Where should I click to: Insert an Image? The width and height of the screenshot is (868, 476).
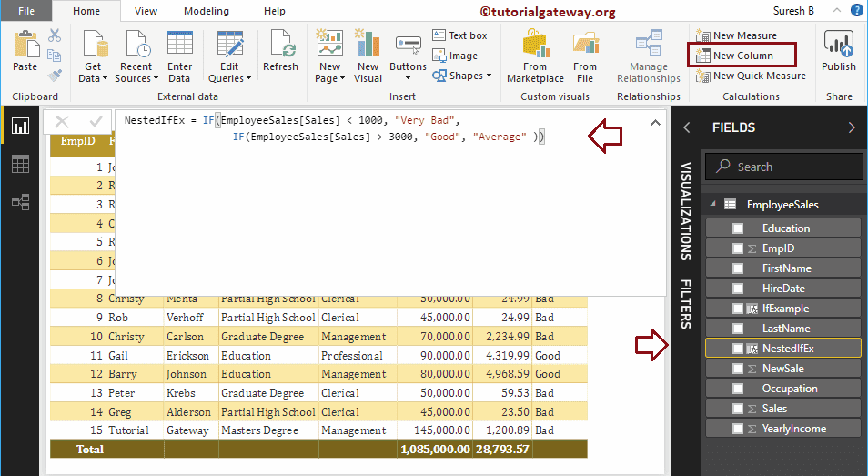click(455, 56)
